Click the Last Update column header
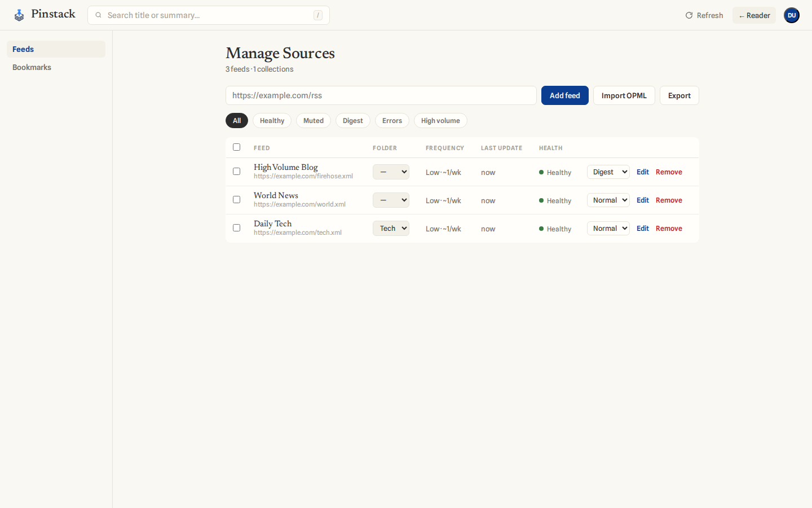Image resolution: width=812 pixels, height=508 pixels. 501,148
